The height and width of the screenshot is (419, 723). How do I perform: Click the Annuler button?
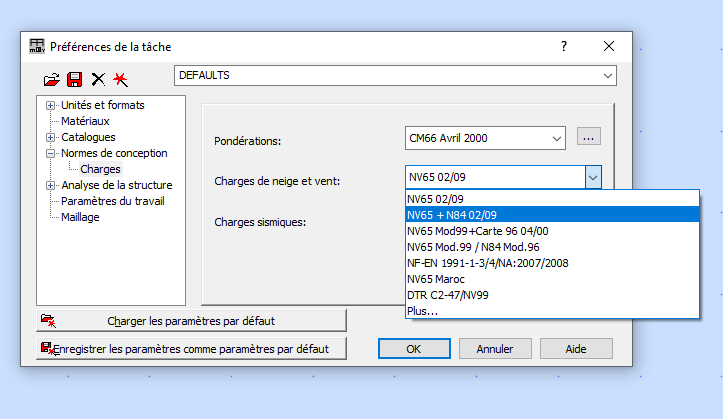(495, 349)
